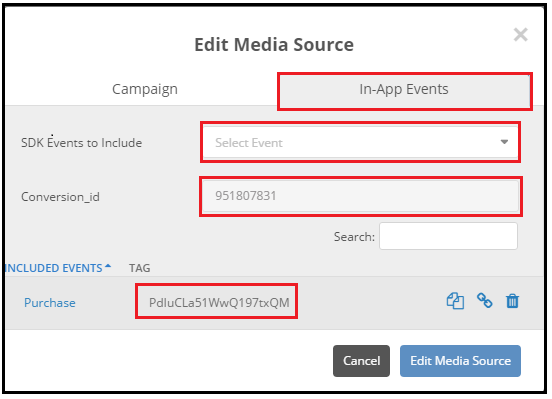Click the SDK Events to Include label
The height and width of the screenshot is (399, 552).
click(81, 143)
